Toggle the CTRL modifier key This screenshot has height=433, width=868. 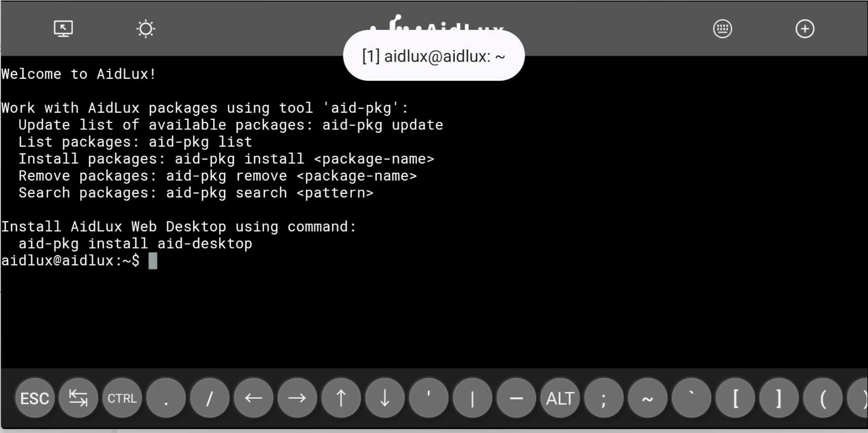coord(122,398)
